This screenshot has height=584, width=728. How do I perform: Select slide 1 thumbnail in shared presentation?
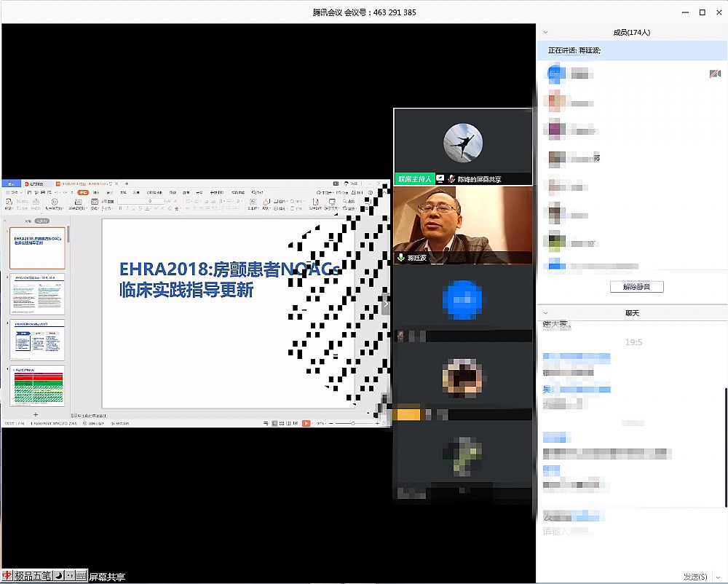(37, 248)
